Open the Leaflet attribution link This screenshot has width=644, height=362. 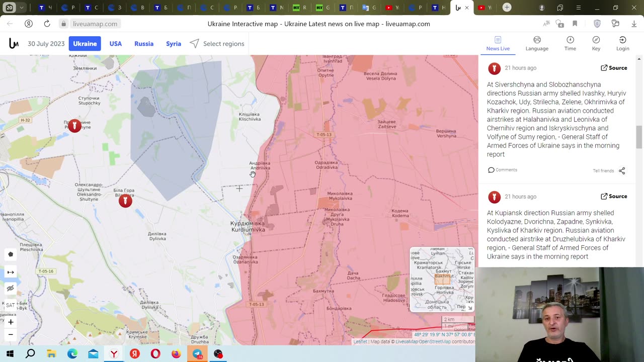[x=360, y=342]
